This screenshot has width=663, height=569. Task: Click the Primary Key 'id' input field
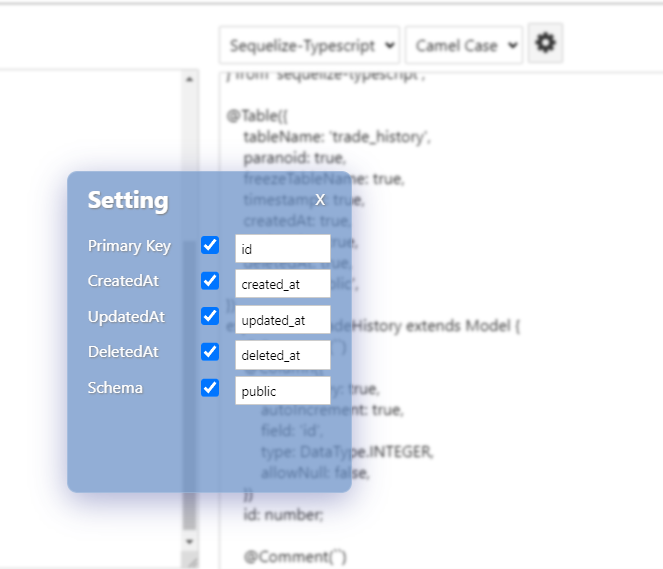pyautogui.click(x=282, y=249)
